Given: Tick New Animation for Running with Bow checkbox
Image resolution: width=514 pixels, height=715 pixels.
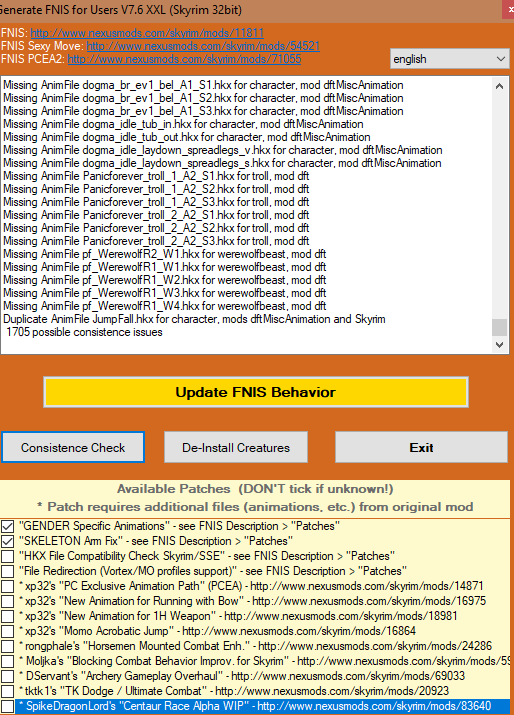Looking at the screenshot, I should pos(7,601).
